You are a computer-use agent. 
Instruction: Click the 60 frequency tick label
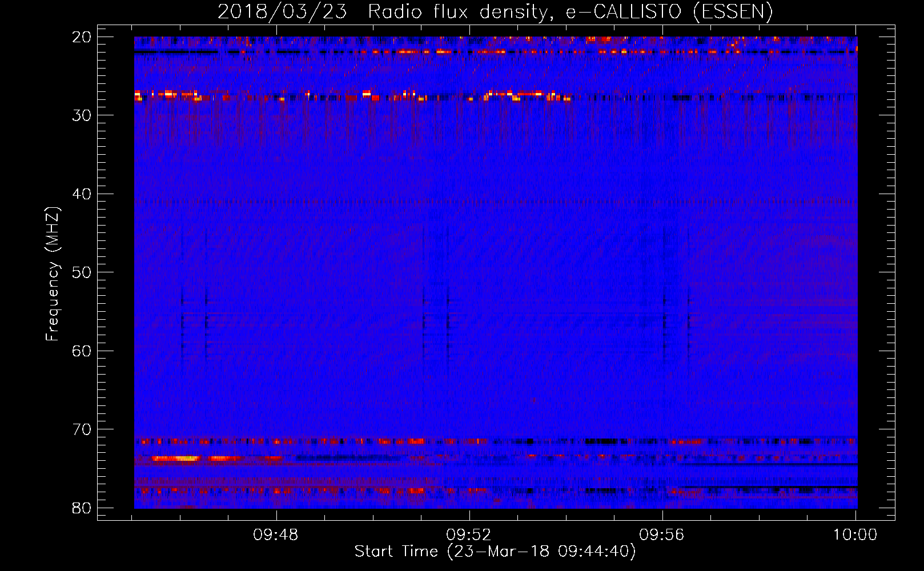pos(82,351)
